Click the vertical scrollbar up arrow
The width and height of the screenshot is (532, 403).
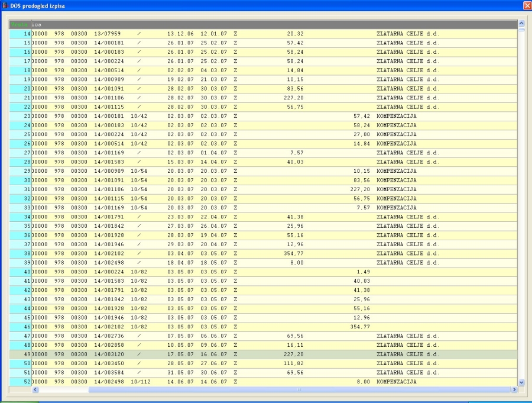click(x=521, y=24)
